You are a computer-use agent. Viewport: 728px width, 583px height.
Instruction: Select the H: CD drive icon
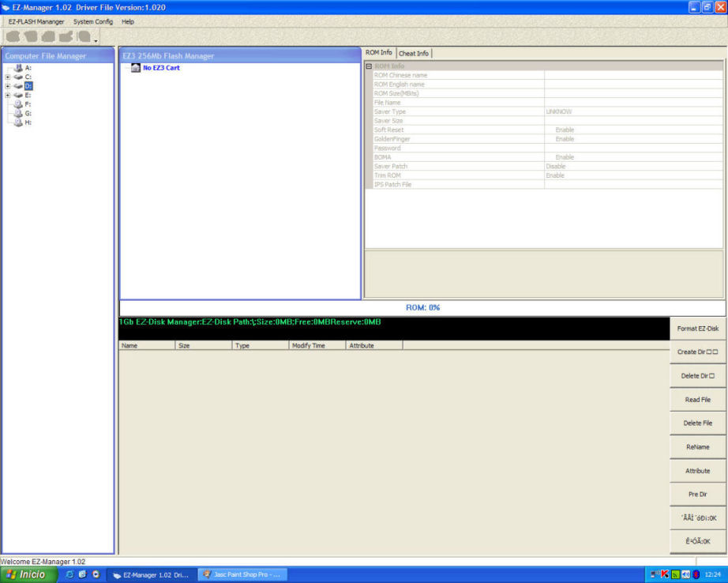coord(18,122)
